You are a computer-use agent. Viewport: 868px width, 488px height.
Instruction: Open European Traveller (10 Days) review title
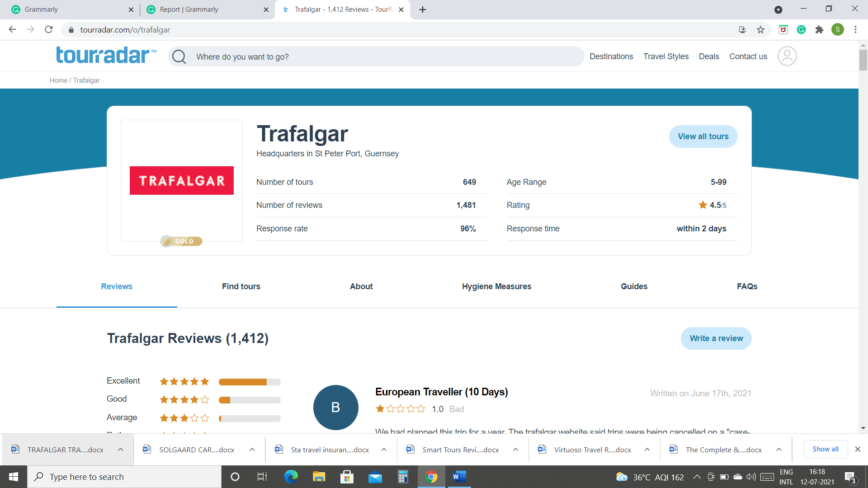point(442,392)
